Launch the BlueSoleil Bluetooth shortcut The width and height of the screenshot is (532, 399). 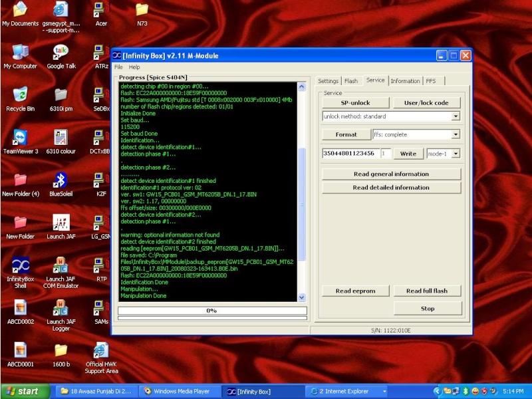coord(61,185)
